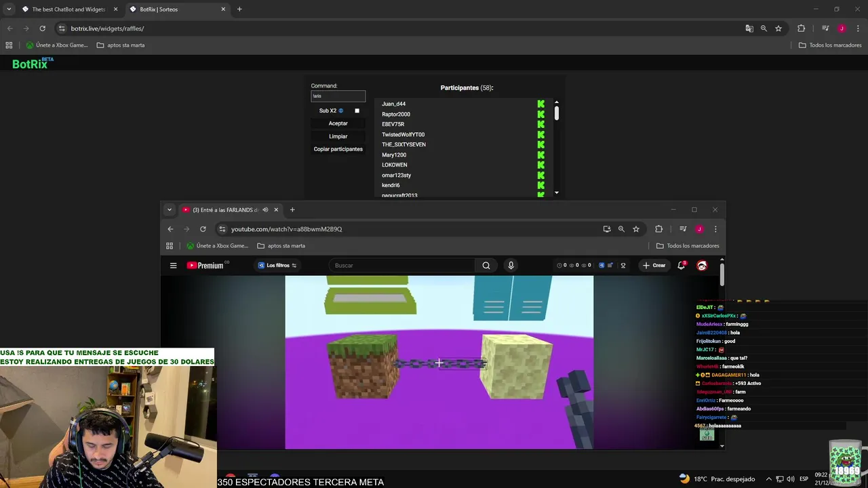Open tab search dropdown in BotRix window
This screenshot has width=868, height=488.
[9, 9]
